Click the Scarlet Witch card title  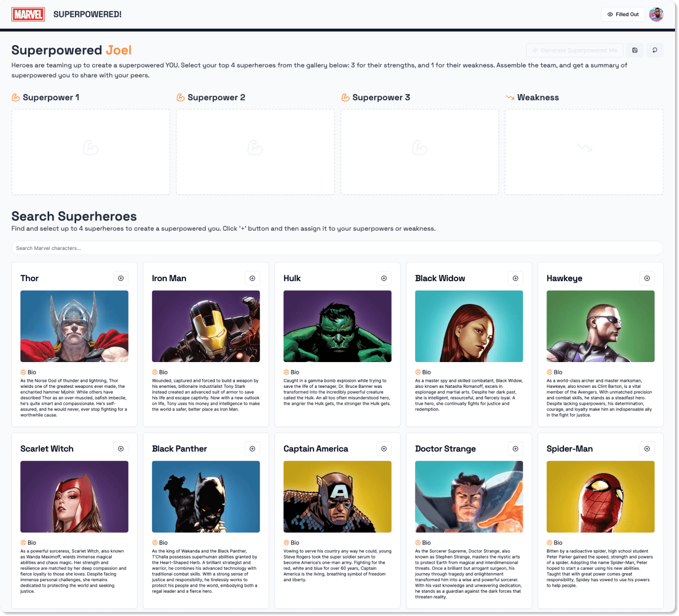click(47, 449)
